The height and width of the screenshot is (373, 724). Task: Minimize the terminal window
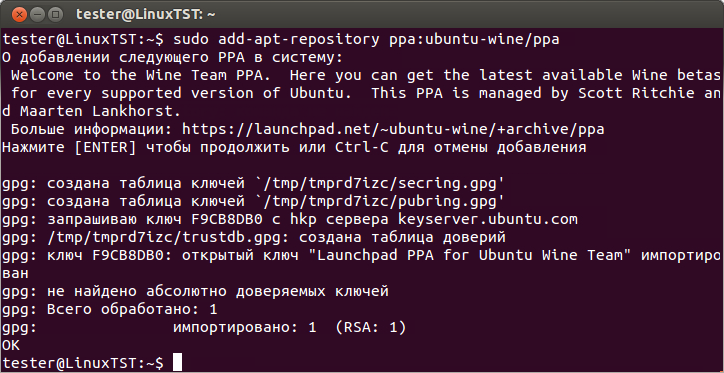(x=37, y=15)
